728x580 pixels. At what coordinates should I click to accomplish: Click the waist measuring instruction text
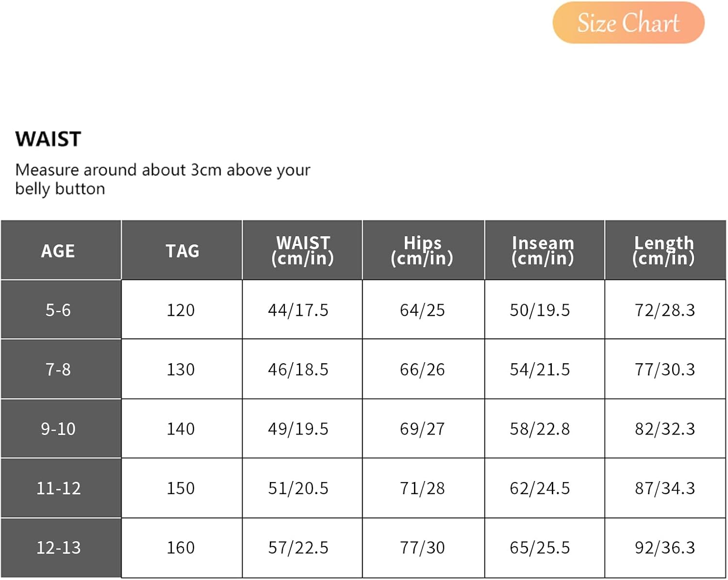[x=162, y=179]
